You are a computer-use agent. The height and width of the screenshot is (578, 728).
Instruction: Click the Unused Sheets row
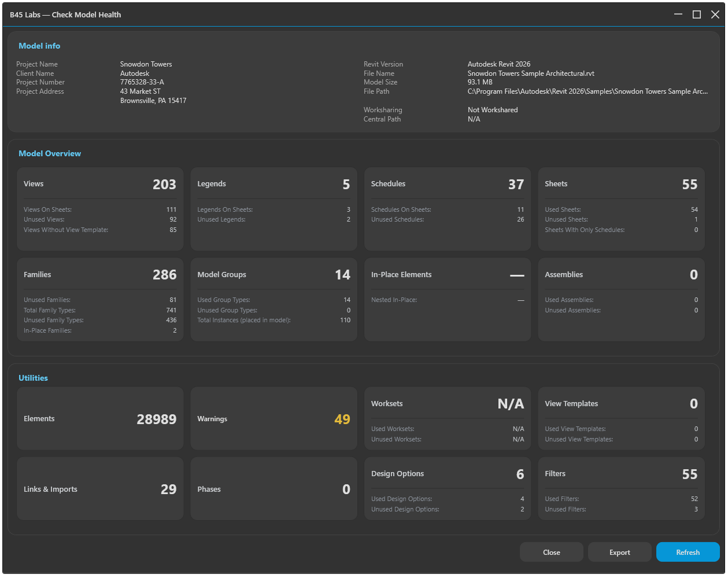tap(621, 219)
